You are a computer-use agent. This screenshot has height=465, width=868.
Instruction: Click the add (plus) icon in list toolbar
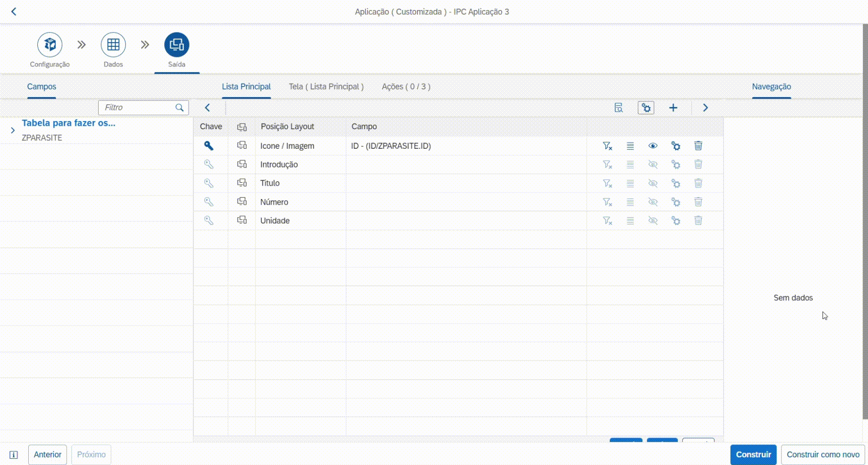point(673,108)
